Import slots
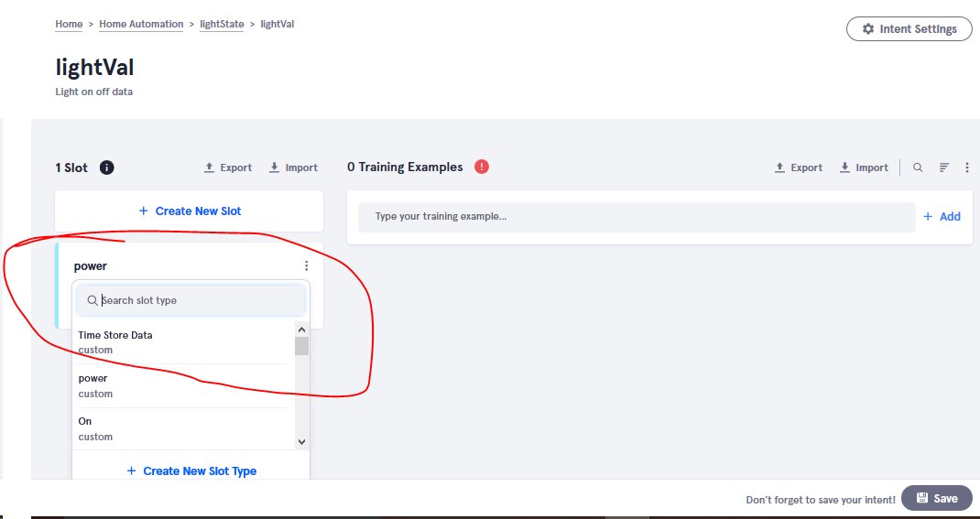 pyautogui.click(x=293, y=168)
